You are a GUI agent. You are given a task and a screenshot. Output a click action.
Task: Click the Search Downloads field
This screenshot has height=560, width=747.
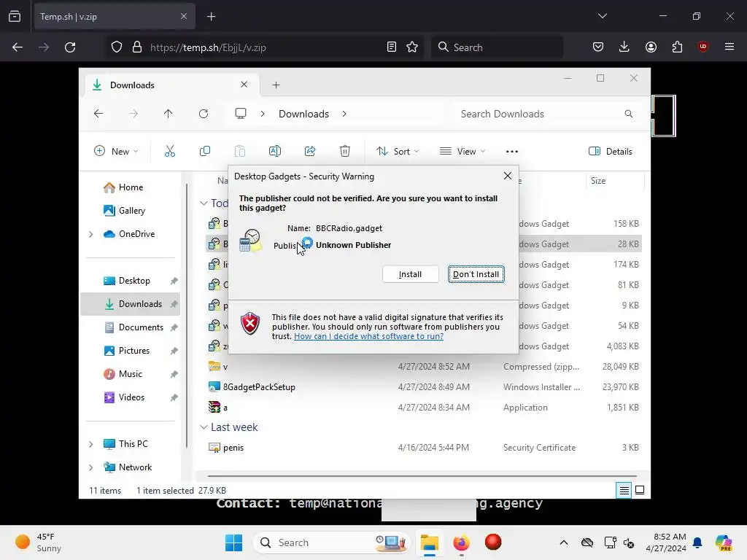click(546, 114)
